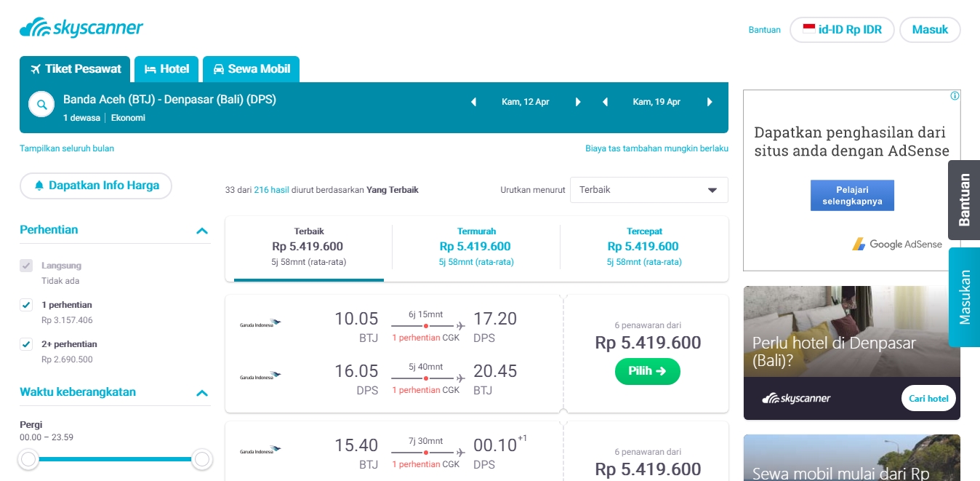Click the AdSense ad info icon
Viewport: 980px width, 481px height.
pos(955,96)
